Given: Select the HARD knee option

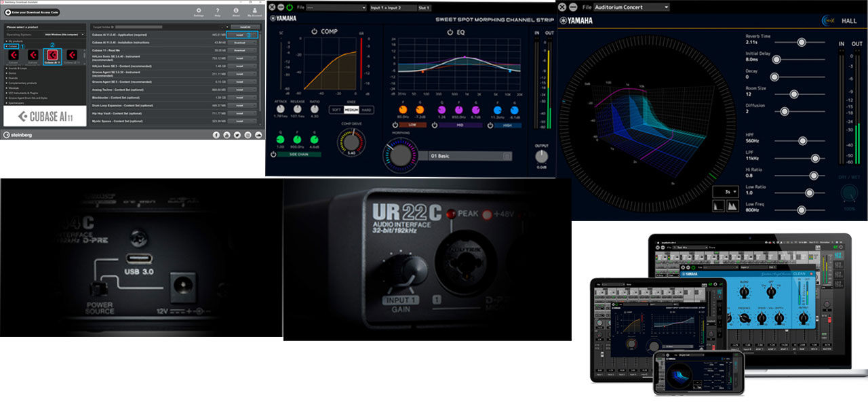Looking at the screenshot, I should pos(367,109).
